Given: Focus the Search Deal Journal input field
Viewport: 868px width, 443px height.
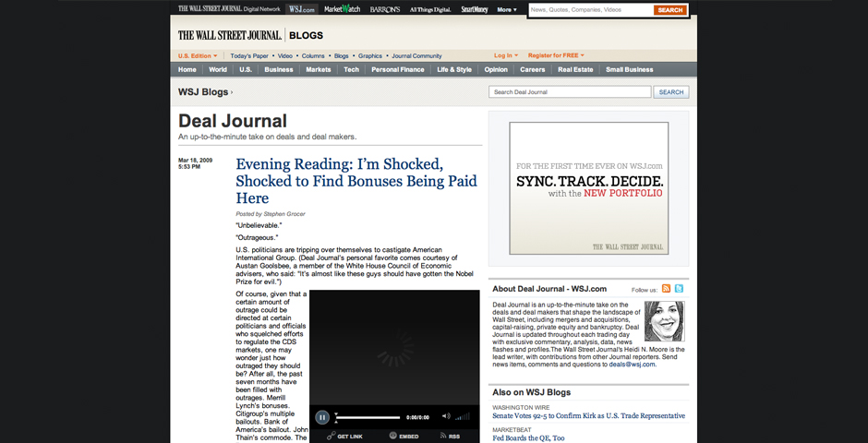Looking at the screenshot, I should point(570,92).
